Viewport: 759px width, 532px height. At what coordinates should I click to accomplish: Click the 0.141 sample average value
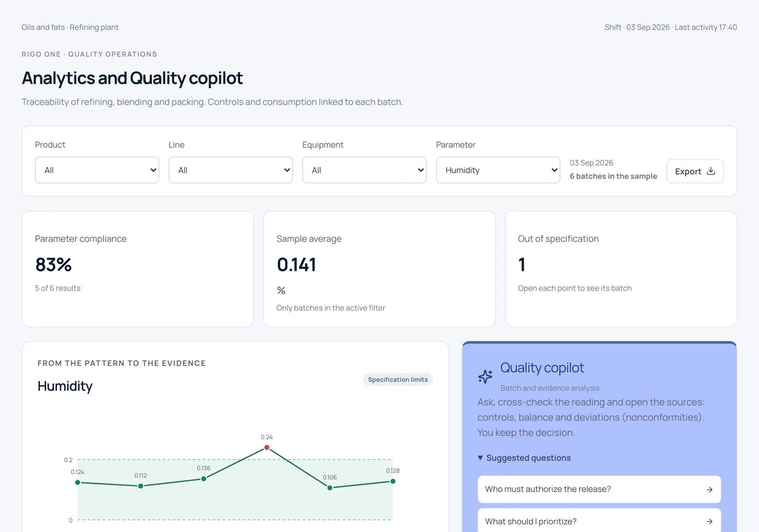pos(296,265)
